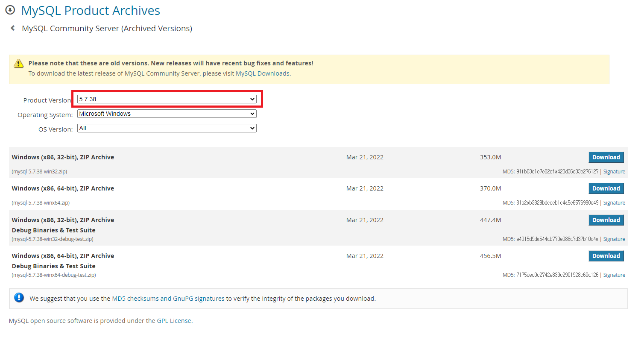Open Signature link for mysql-5.7.38-winx64.zip

coord(614,203)
